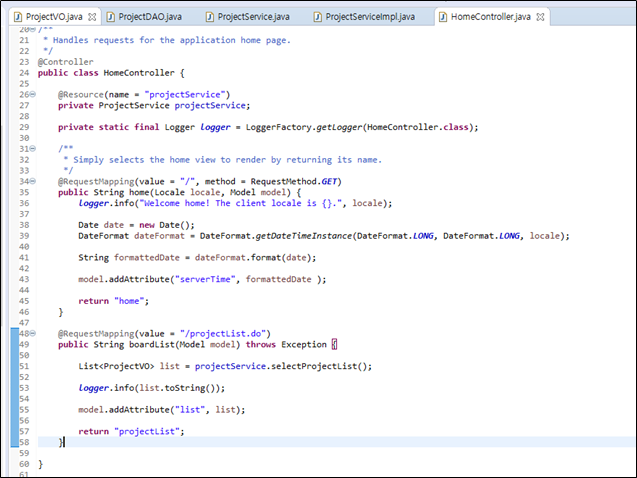This screenshot has width=637, height=478.
Task: Click the HomeController.java file icon
Action: pyautogui.click(x=443, y=17)
